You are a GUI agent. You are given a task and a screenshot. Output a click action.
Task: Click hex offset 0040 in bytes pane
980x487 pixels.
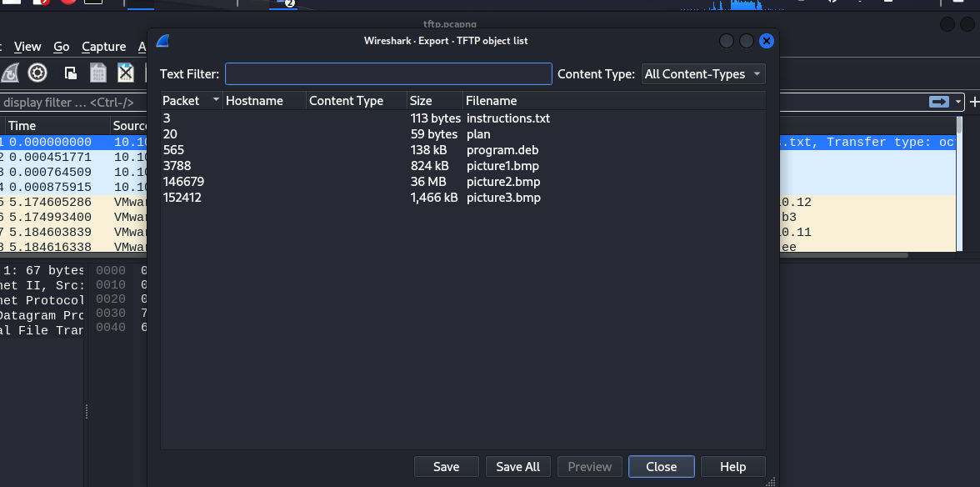point(110,328)
